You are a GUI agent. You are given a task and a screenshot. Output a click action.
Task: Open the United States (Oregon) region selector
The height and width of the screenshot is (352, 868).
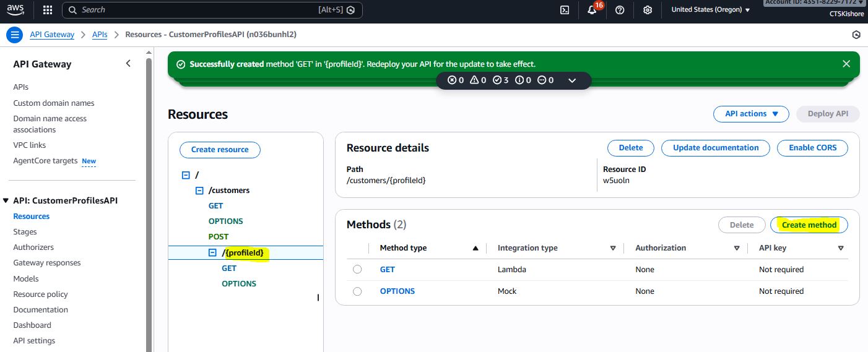point(710,10)
